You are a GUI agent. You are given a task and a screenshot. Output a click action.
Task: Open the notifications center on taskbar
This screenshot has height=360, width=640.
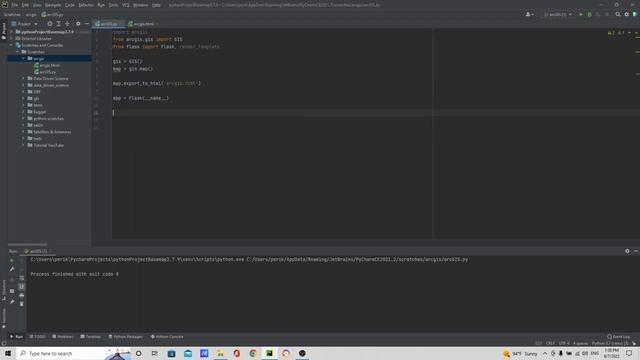point(629,353)
